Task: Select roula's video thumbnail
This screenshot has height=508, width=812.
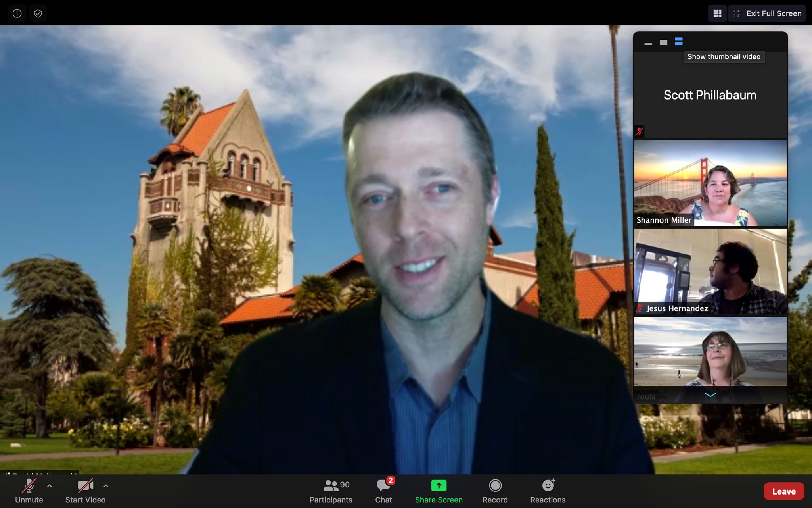Action: pyautogui.click(x=710, y=360)
